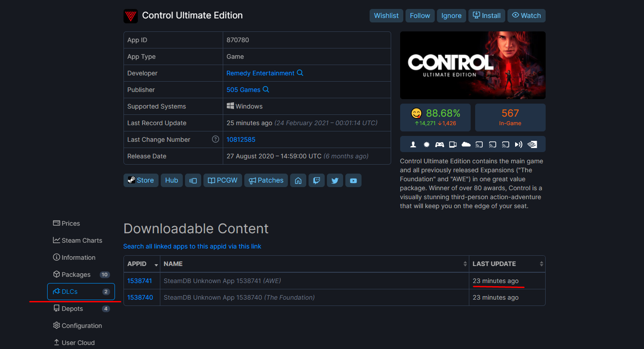Click the 567 In-Game counter box
This screenshot has width=644, height=349.
coord(510,118)
